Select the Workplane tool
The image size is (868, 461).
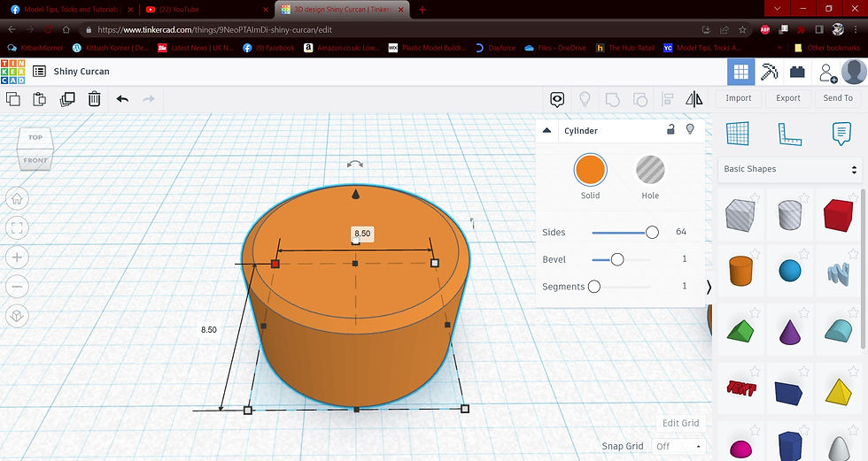[x=737, y=134]
